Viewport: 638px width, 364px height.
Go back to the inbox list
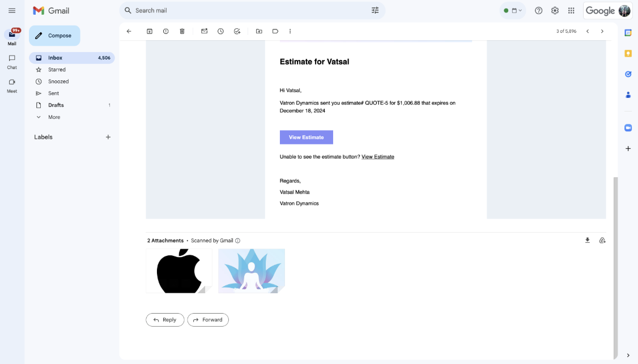129,31
